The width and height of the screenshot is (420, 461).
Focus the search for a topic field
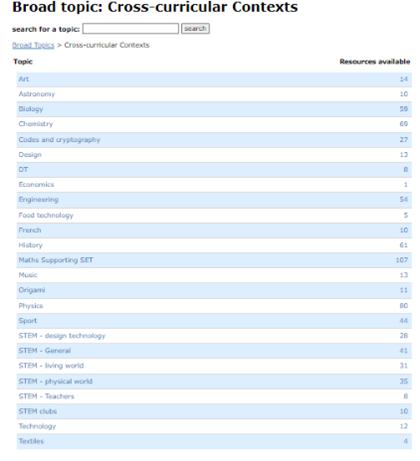click(x=131, y=29)
